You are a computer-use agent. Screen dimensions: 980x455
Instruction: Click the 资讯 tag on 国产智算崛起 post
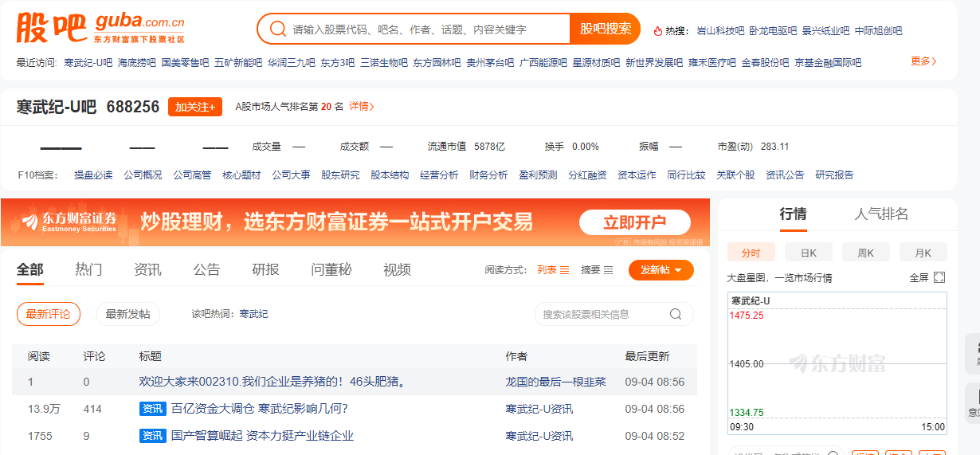pyautogui.click(x=152, y=436)
